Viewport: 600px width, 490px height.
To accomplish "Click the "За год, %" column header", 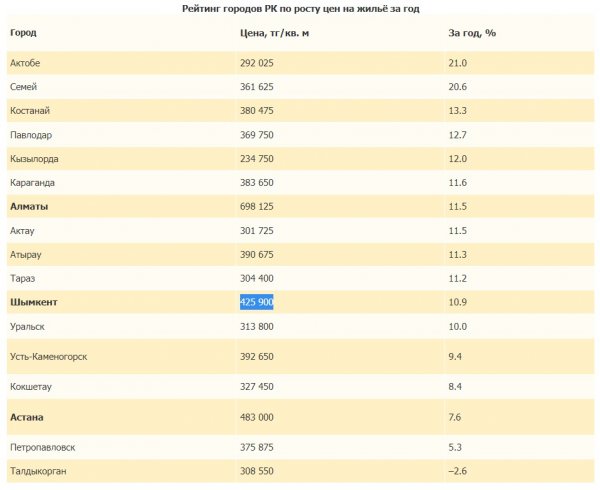I will coord(472,33).
